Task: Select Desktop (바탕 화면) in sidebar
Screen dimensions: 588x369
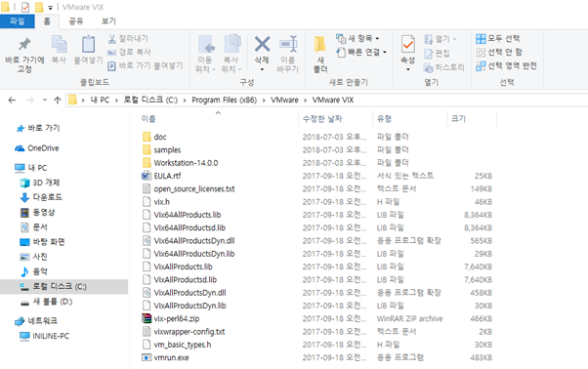Action: (42, 242)
